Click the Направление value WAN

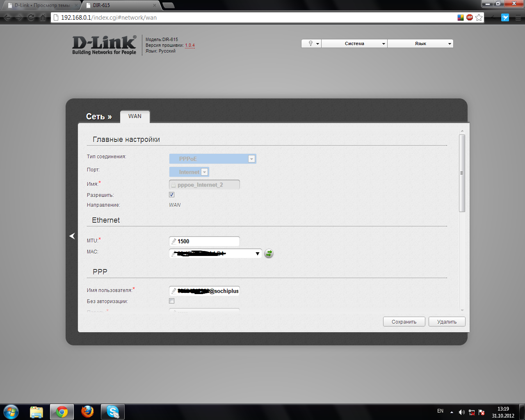[x=175, y=205]
